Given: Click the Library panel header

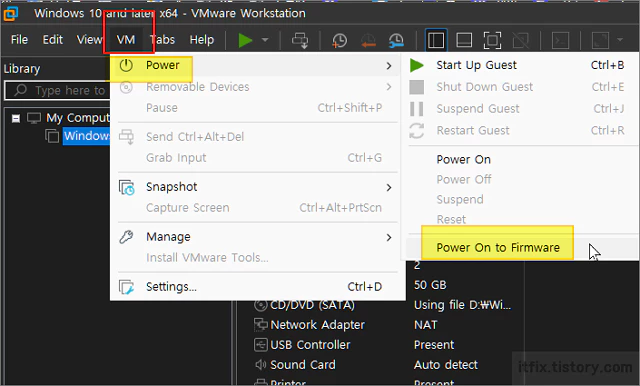Looking at the screenshot, I should tap(22, 69).
